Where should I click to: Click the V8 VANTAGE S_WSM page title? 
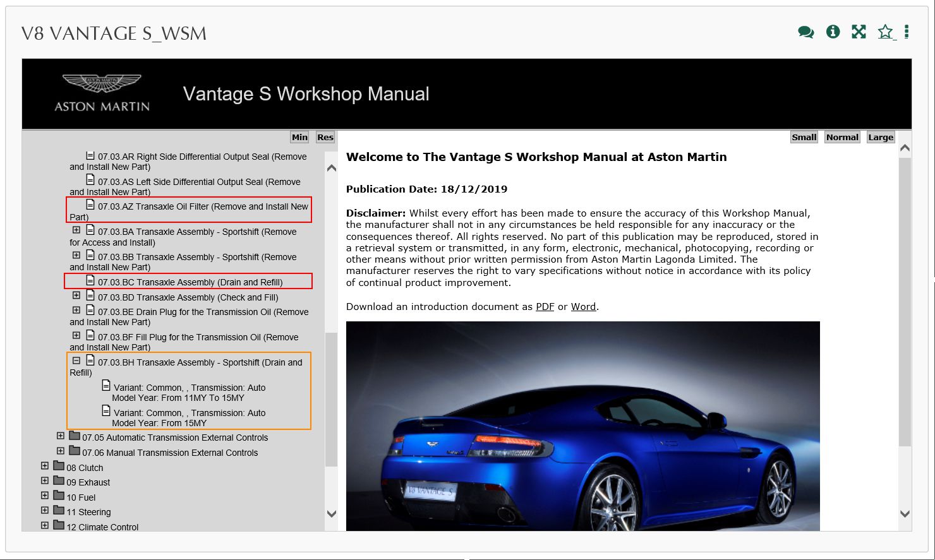pyautogui.click(x=114, y=33)
